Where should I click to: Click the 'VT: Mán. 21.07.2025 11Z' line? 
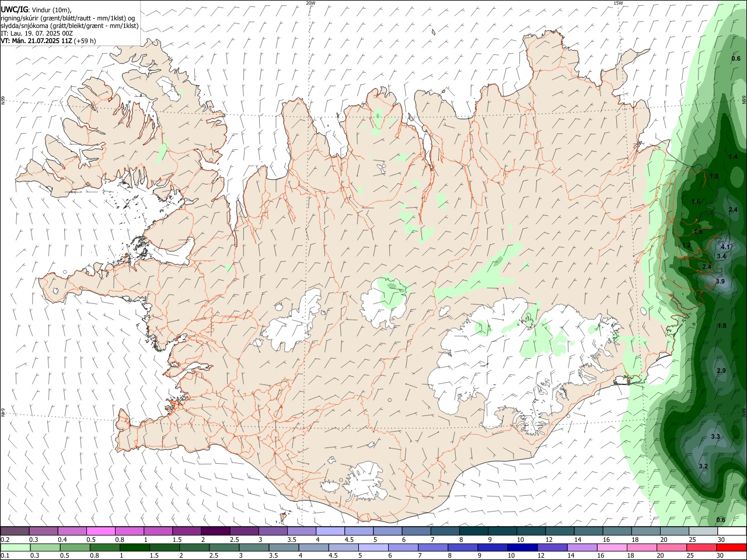(37, 41)
